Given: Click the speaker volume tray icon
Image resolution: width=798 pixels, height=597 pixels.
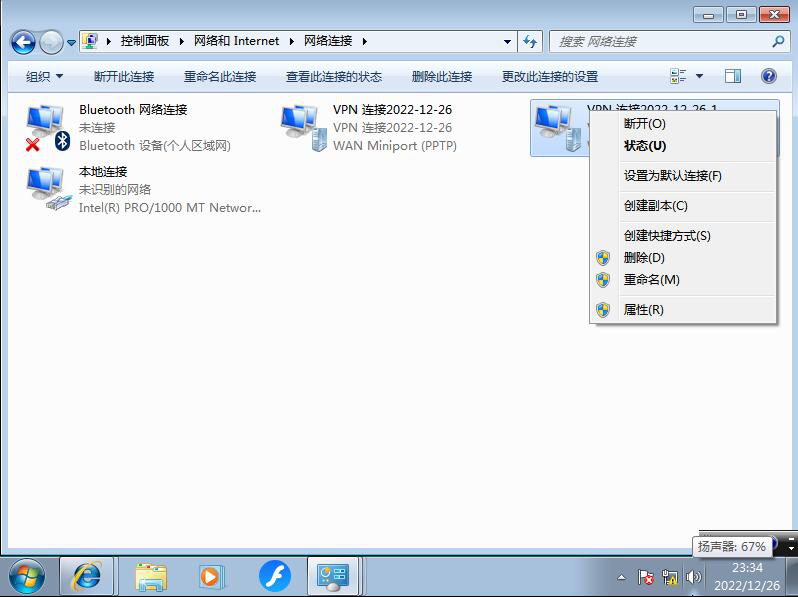Looking at the screenshot, I should point(693,577).
